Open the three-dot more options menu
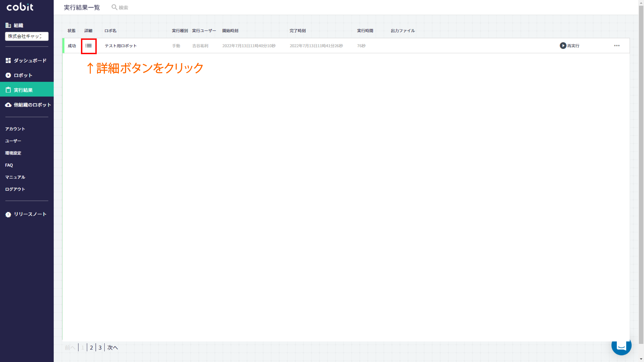This screenshot has height=362, width=644. point(617,46)
